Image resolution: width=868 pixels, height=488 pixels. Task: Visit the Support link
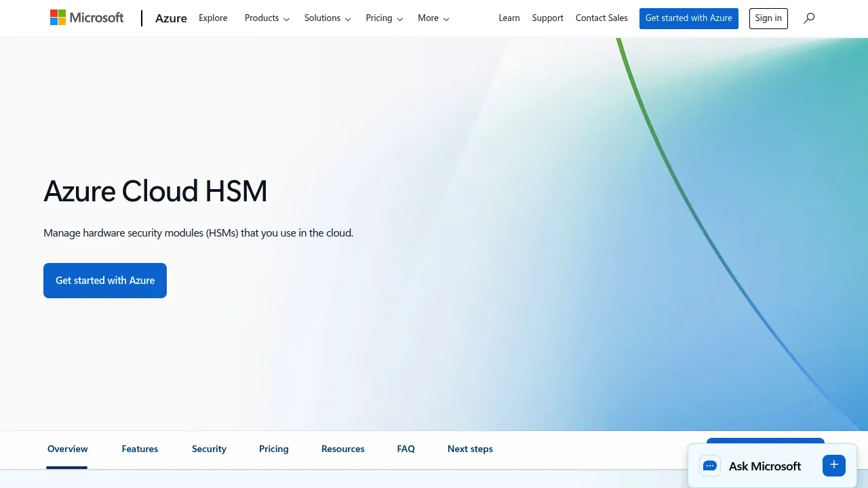coord(548,18)
